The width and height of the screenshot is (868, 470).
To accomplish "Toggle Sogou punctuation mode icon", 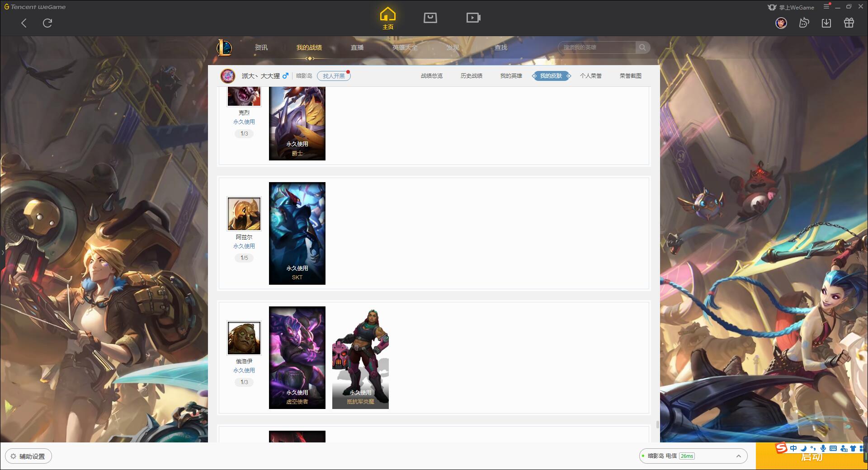I will click(813, 448).
